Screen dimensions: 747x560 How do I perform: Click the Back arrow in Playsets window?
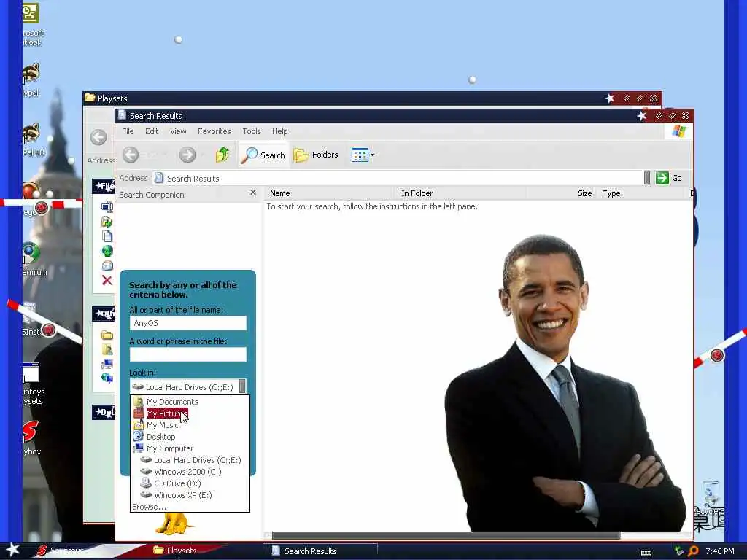[98, 137]
